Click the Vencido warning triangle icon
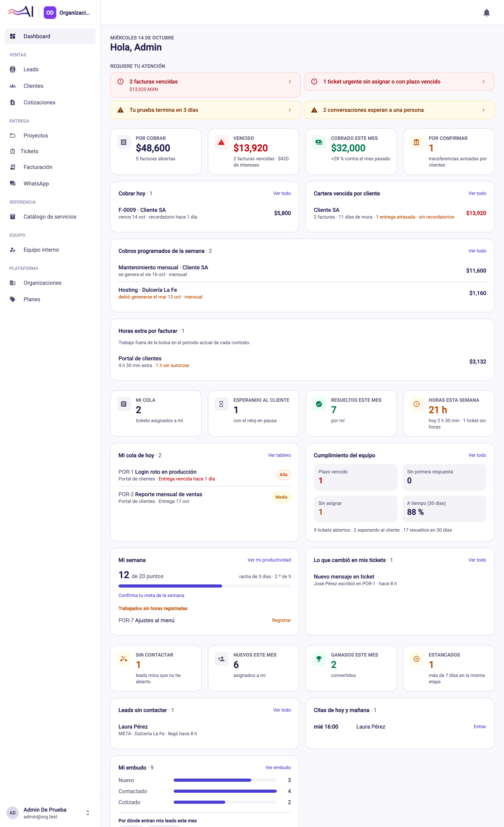Screen dimensions: 504x827 tap(221, 142)
